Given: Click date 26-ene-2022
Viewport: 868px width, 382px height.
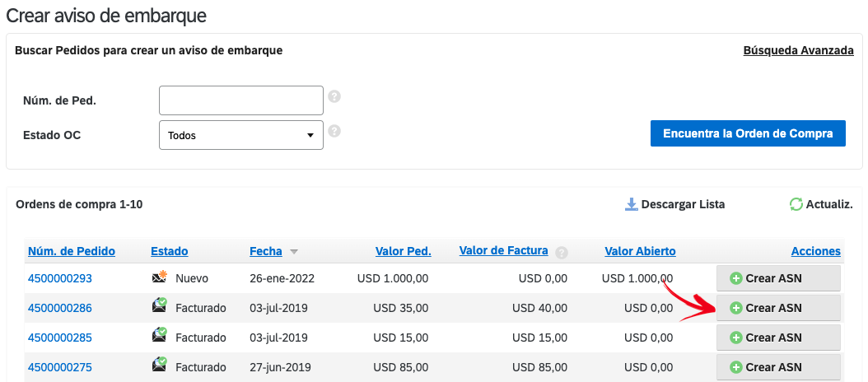Looking at the screenshot, I should click(x=282, y=278).
